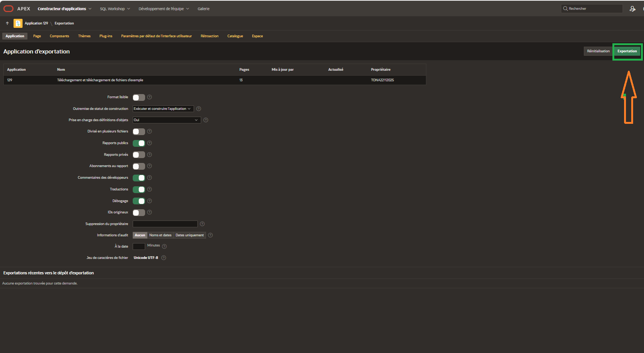The height and width of the screenshot is (353, 644).
Task: Click help icon beside Suppression du propriétaire
Action: [202, 224]
